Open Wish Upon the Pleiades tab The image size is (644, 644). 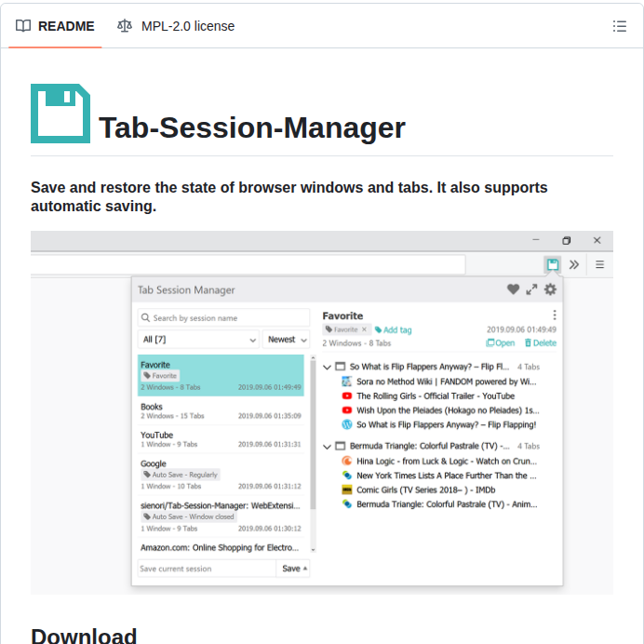point(440,410)
